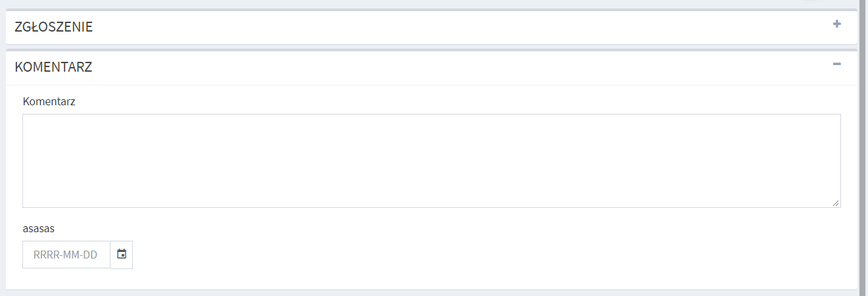Image resolution: width=868 pixels, height=296 pixels.
Task: Click the bottom edge of the Komentarz textarea
Action: pos(431,207)
